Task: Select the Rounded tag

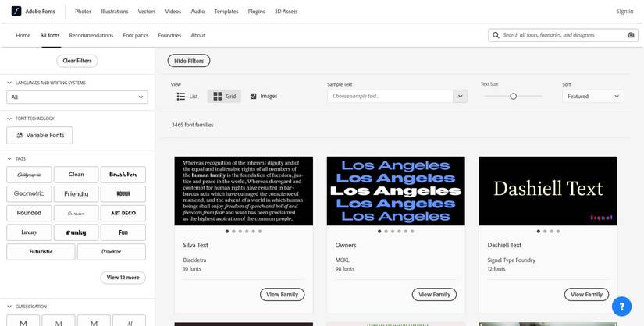Action: coord(29,213)
